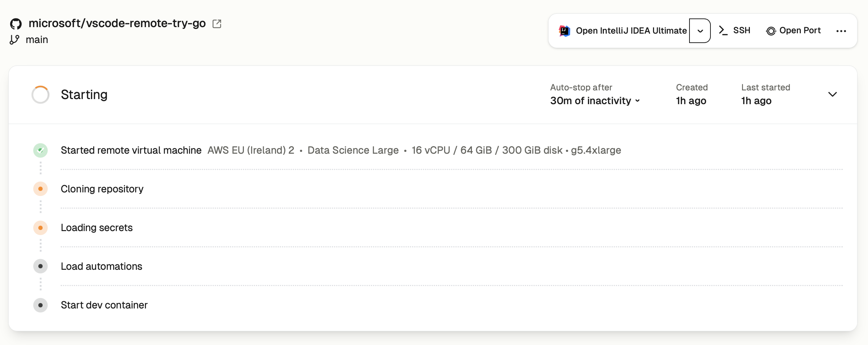The image size is (868, 345).
Task: Click the Starting spinner icon
Action: (x=40, y=95)
